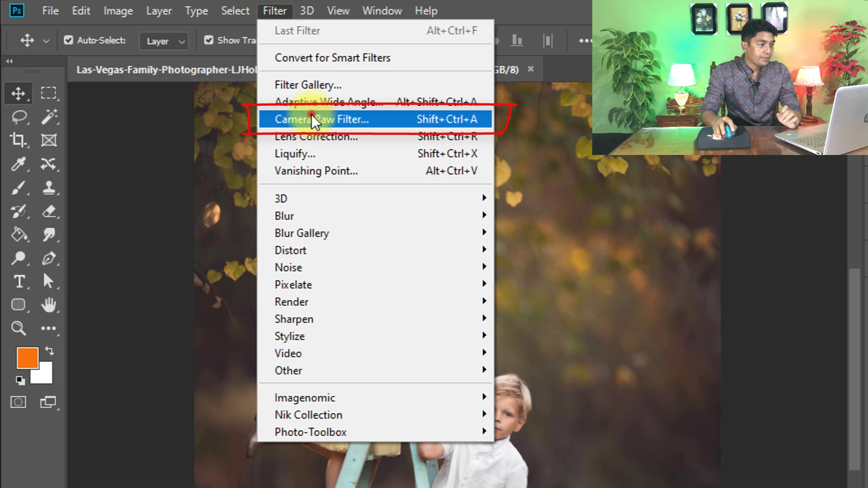868x488 pixels.
Task: Select the Horizontal Type tool
Action: (x=19, y=282)
